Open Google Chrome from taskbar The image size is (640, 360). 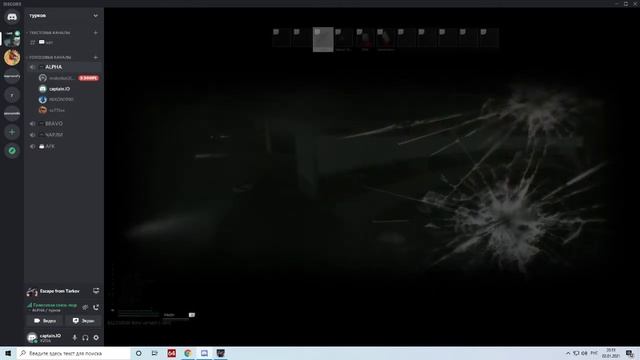188,353
